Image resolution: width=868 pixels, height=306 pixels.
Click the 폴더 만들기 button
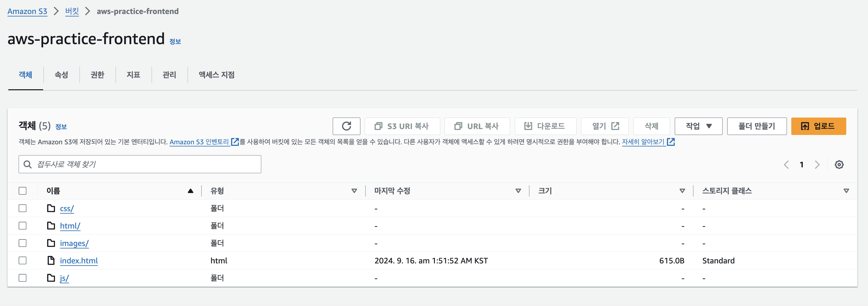tap(757, 126)
